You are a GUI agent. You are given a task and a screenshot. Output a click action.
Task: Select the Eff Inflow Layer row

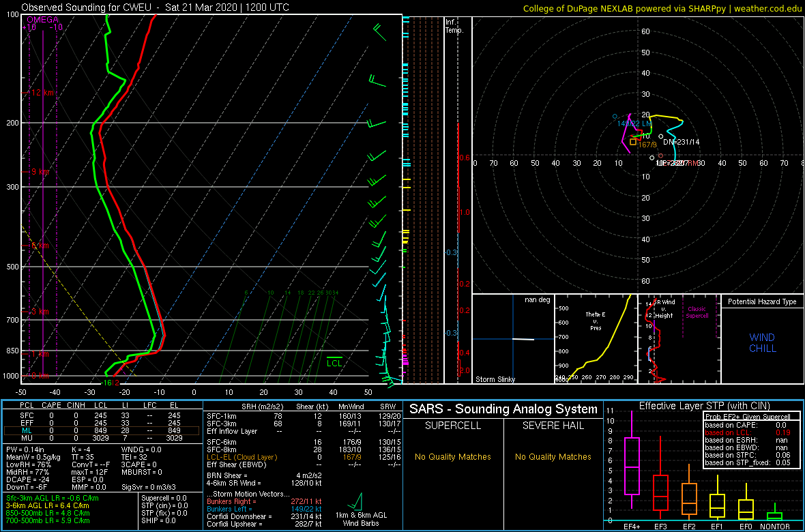click(302, 430)
